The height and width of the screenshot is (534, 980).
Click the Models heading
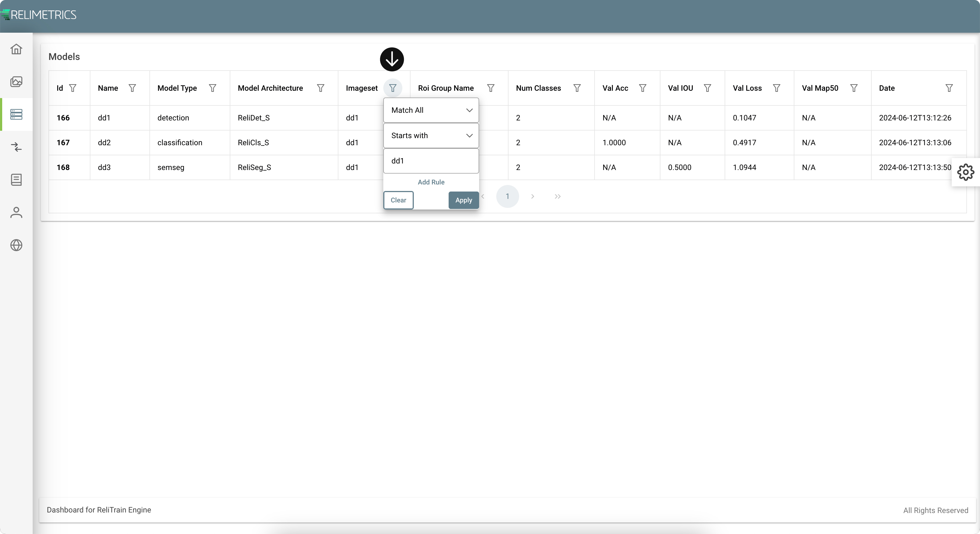(64, 57)
